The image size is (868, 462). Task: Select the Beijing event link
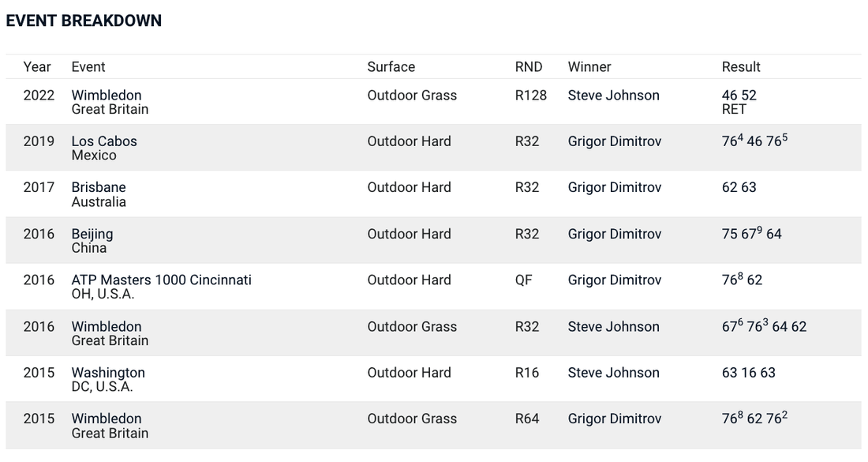click(x=92, y=235)
